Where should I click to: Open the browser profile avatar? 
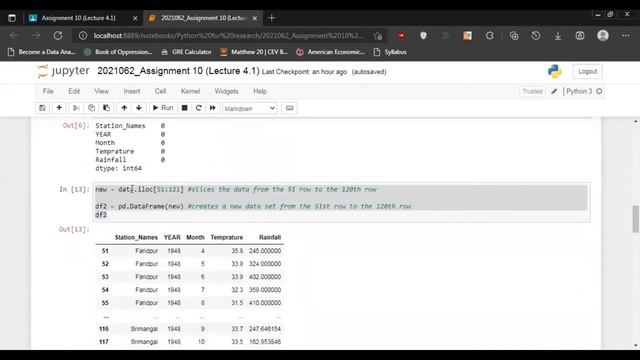pyautogui.click(x=603, y=36)
